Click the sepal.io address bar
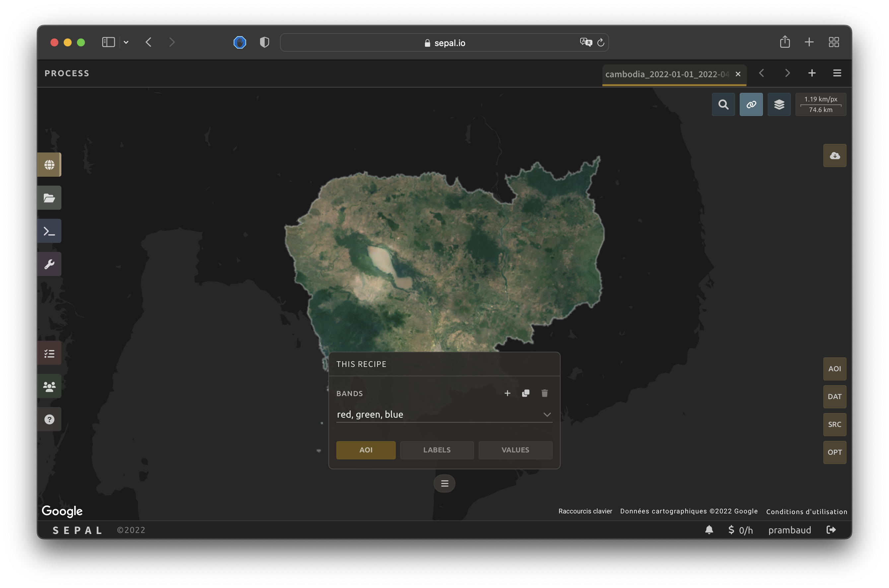The image size is (889, 588). [x=444, y=43]
